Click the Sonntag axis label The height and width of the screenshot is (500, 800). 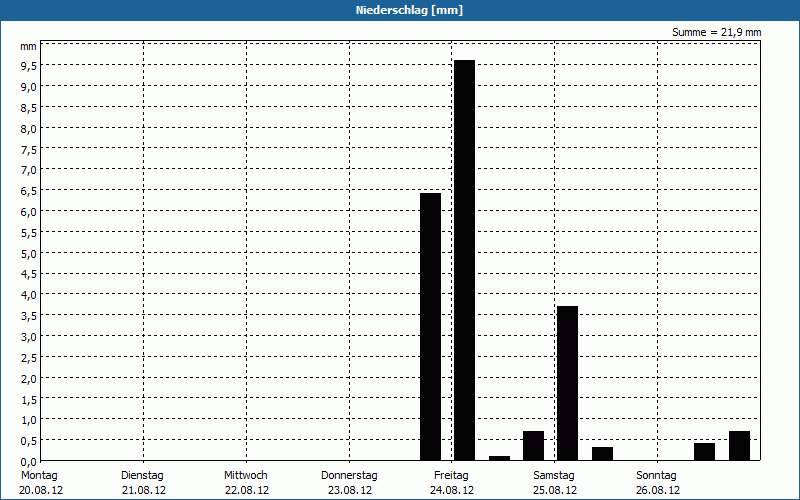click(656, 475)
